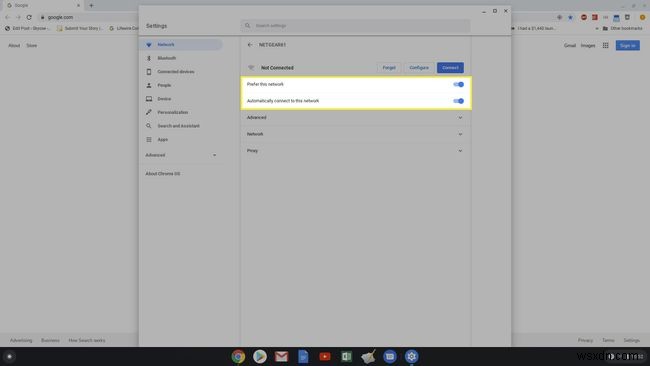Toggle Prefer this network switch
Image resolution: width=650 pixels, height=366 pixels.
(x=458, y=85)
